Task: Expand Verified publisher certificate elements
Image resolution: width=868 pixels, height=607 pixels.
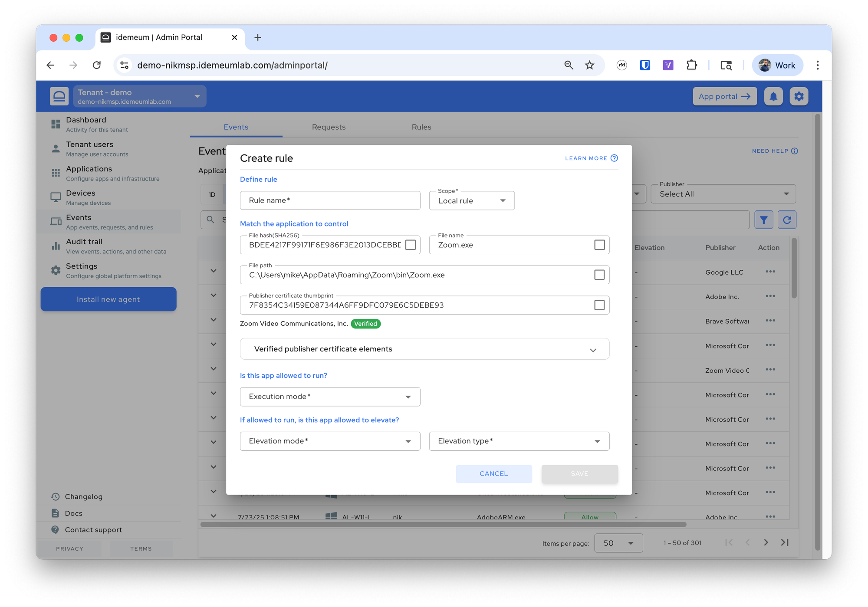Action: pyautogui.click(x=424, y=349)
